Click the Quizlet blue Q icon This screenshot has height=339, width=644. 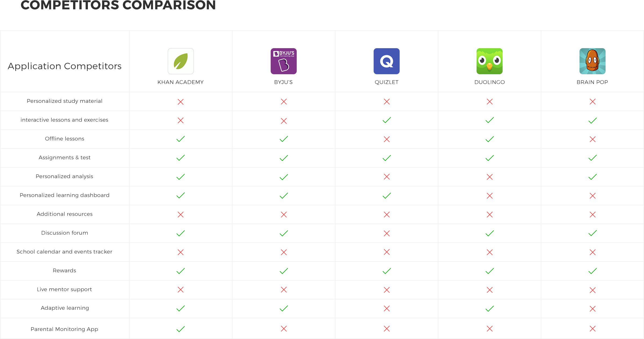click(x=387, y=61)
